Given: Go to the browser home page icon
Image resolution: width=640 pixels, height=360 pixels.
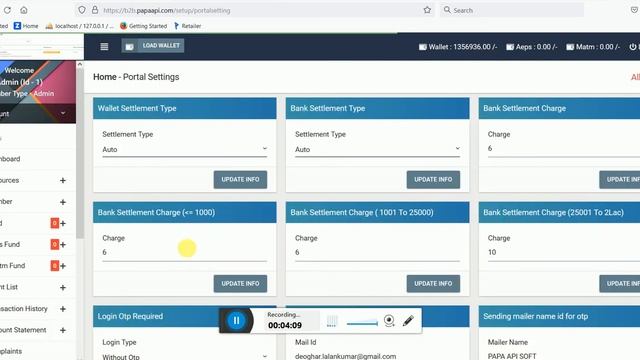Looking at the screenshot, I should pos(24,10).
